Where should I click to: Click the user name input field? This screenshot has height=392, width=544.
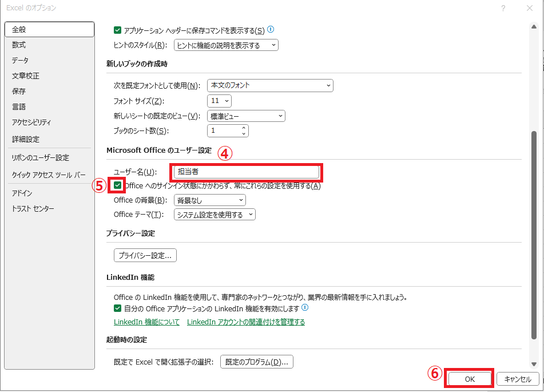click(x=247, y=172)
